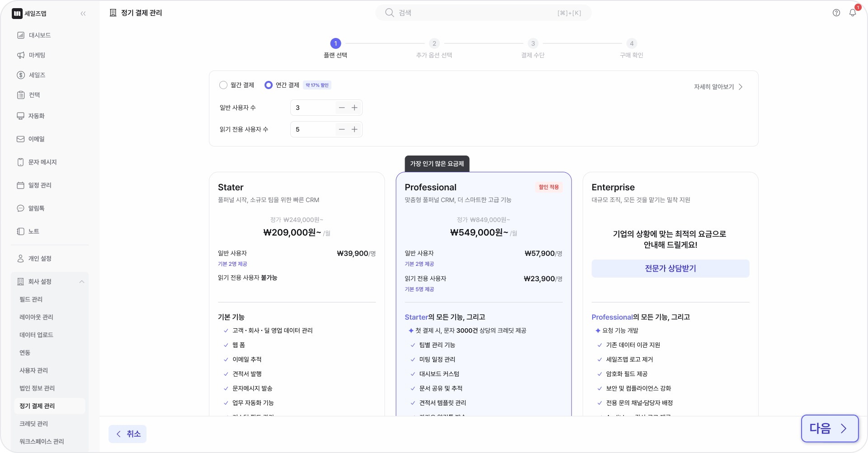Open 대시보드 from the sidebar
Screen dimensions: 868x453
39,35
